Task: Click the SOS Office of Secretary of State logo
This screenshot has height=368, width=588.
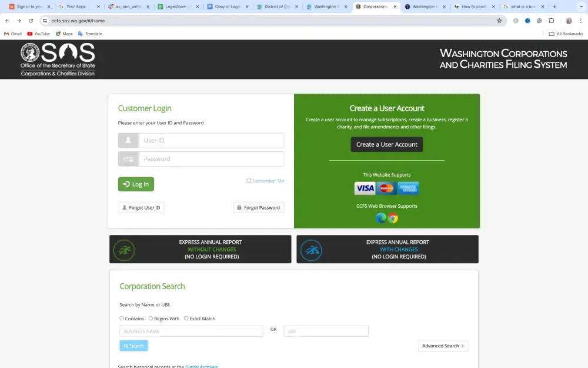Action: tap(58, 59)
